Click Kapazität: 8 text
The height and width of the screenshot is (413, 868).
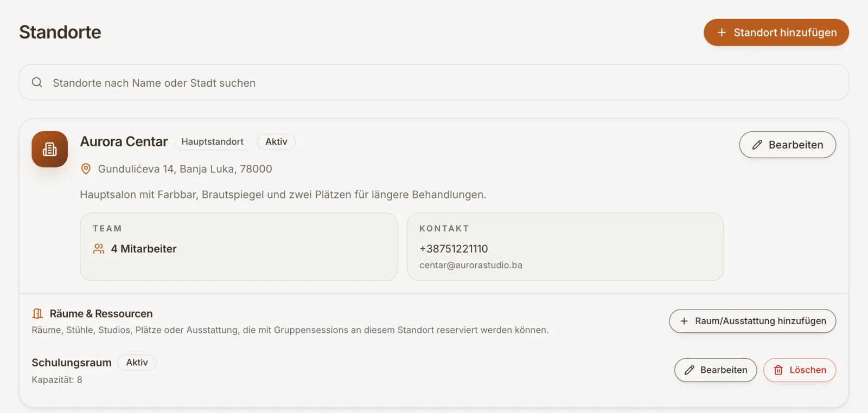(x=57, y=379)
